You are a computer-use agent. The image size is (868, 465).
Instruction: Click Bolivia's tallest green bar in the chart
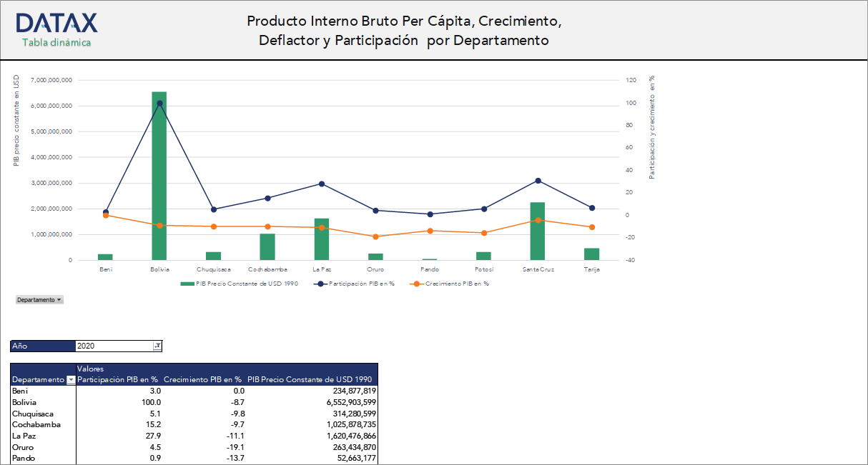(161, 179)
